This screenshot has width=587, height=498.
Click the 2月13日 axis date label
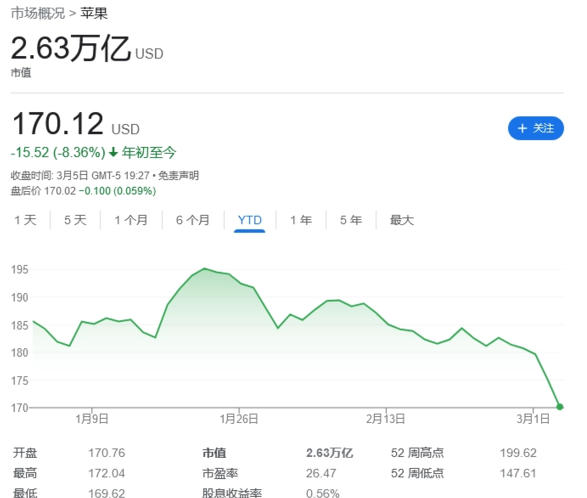[x=386, y=419]
